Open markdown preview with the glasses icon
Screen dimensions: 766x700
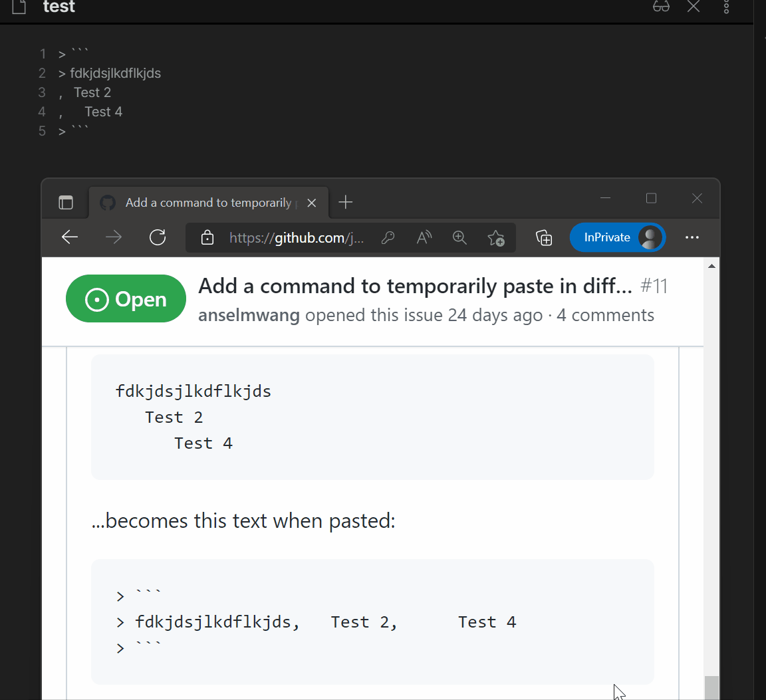pos(661,7)
